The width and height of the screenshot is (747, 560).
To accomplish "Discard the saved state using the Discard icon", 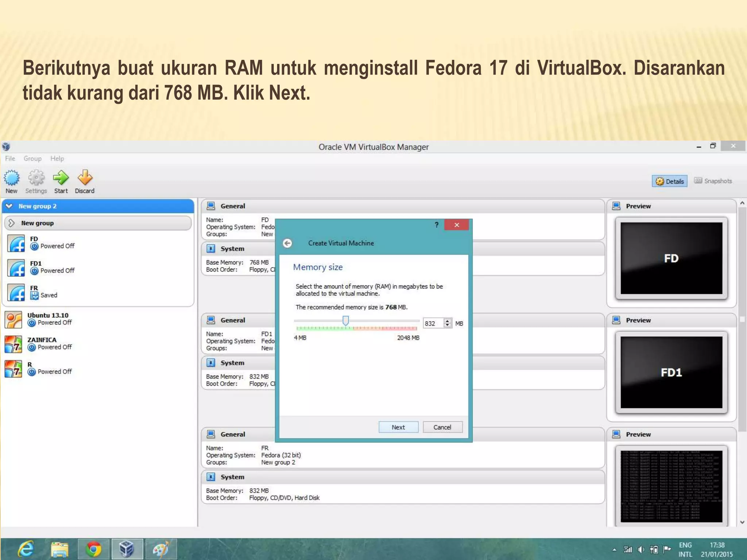I will tap(85, 181).
